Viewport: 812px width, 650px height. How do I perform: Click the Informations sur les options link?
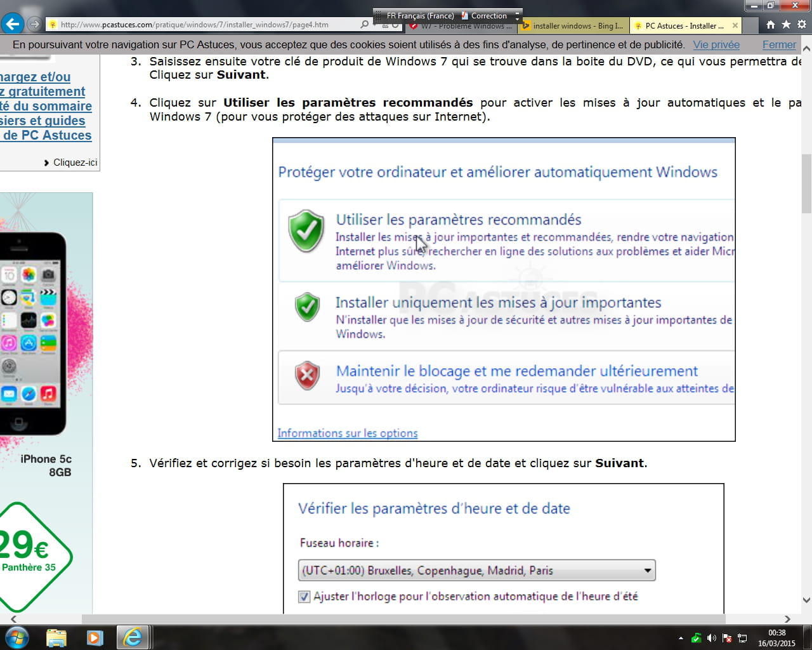pyautogui.click(x=348, y=433)
